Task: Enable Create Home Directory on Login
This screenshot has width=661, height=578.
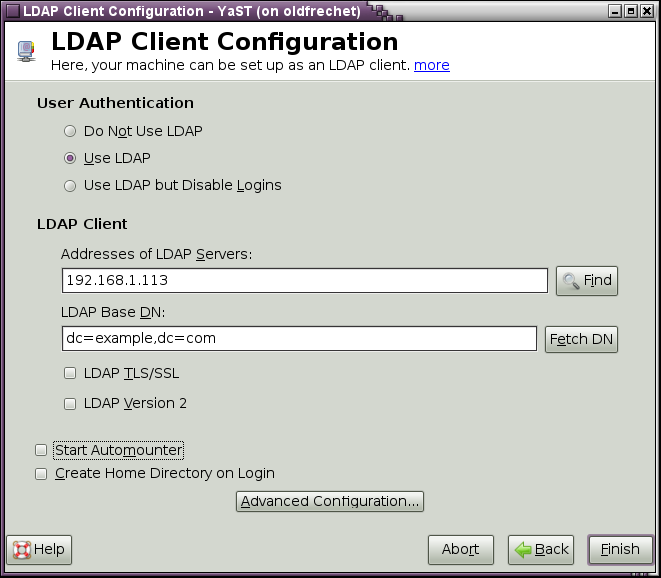Action: [x=41, y=474]
